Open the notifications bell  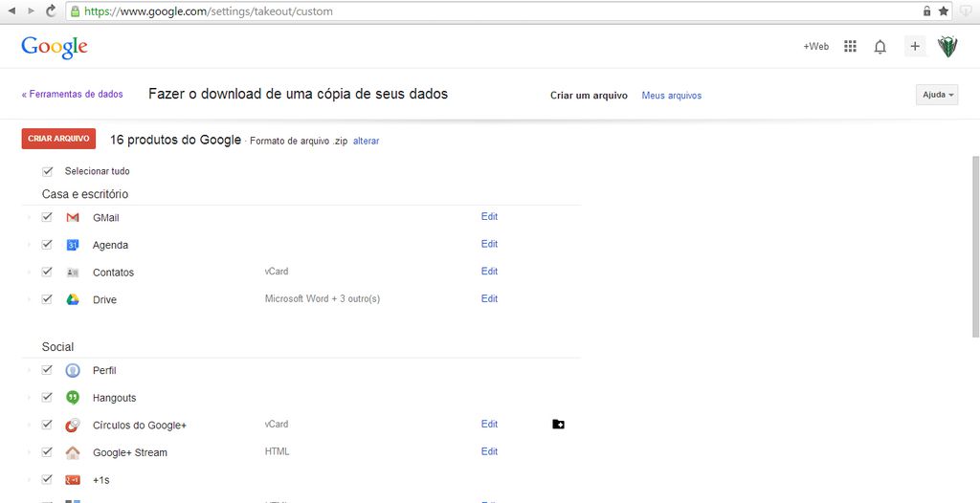coord(880,47)
